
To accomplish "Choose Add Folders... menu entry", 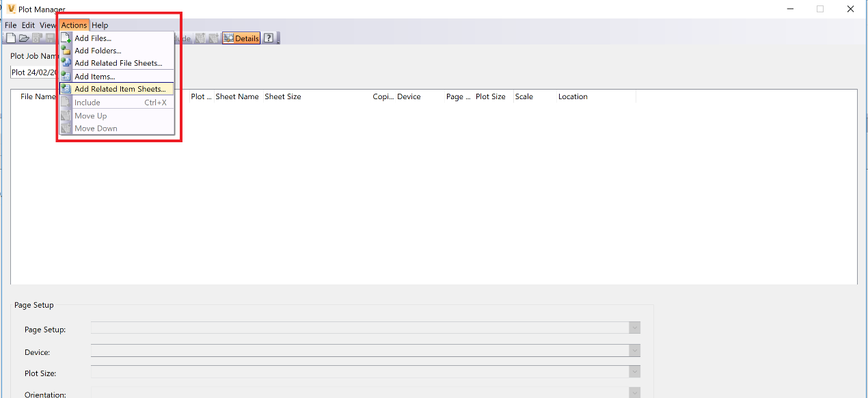I will pos(116,51).
